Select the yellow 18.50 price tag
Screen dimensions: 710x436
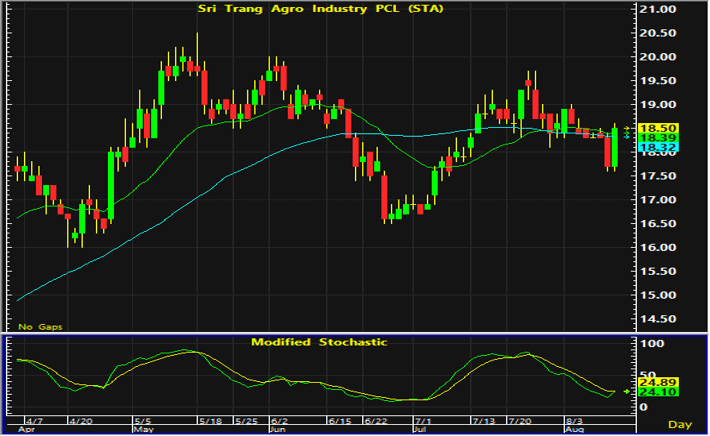tap(657, 128)
